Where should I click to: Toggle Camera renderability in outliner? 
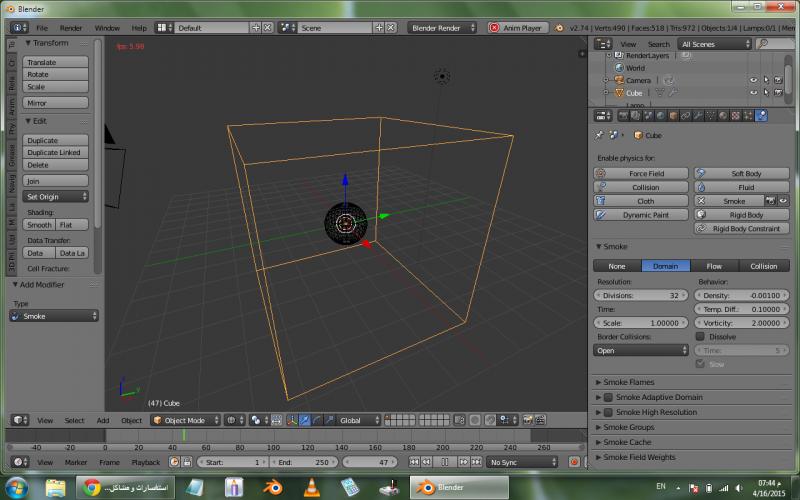pyautogui.click(x=778, y=80)
